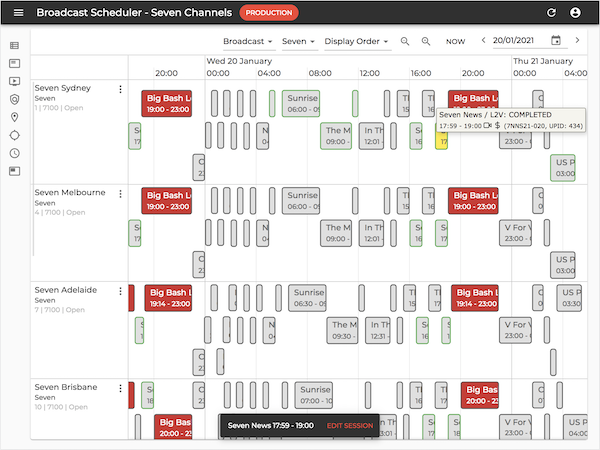Select Brisbane Big Bash 20:00 block Wed evening

[x=480, y=395]
